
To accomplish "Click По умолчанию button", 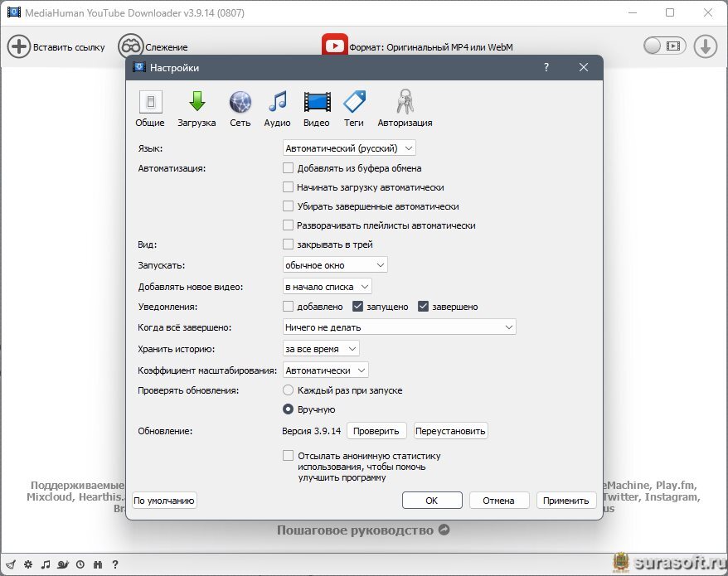I will [x=164, y=501].
